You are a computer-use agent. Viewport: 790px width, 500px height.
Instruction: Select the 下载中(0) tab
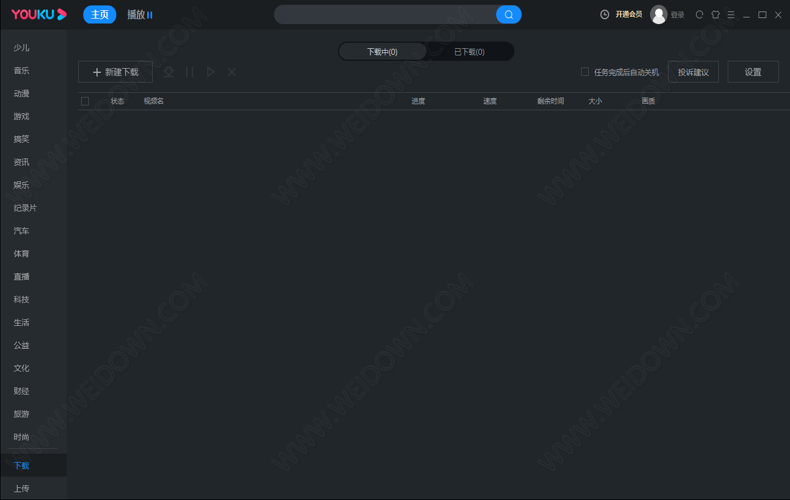point(382,52)
